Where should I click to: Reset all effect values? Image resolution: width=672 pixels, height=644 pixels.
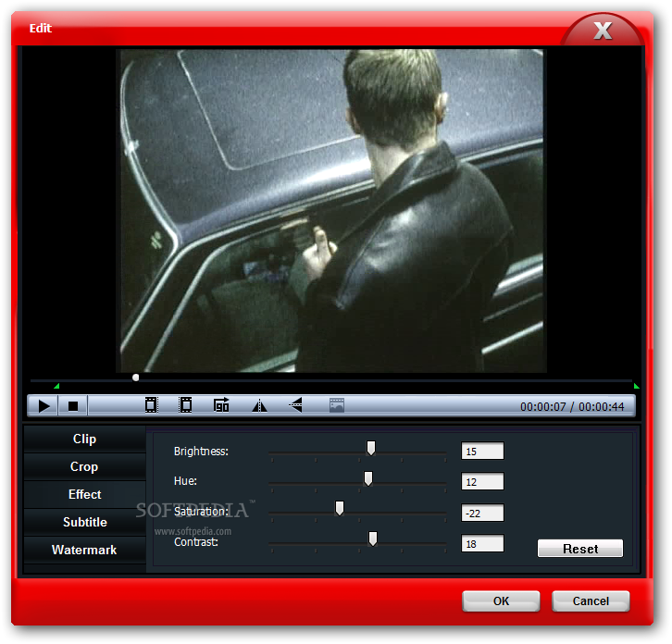pyautogui.click(x=580, y=549)
